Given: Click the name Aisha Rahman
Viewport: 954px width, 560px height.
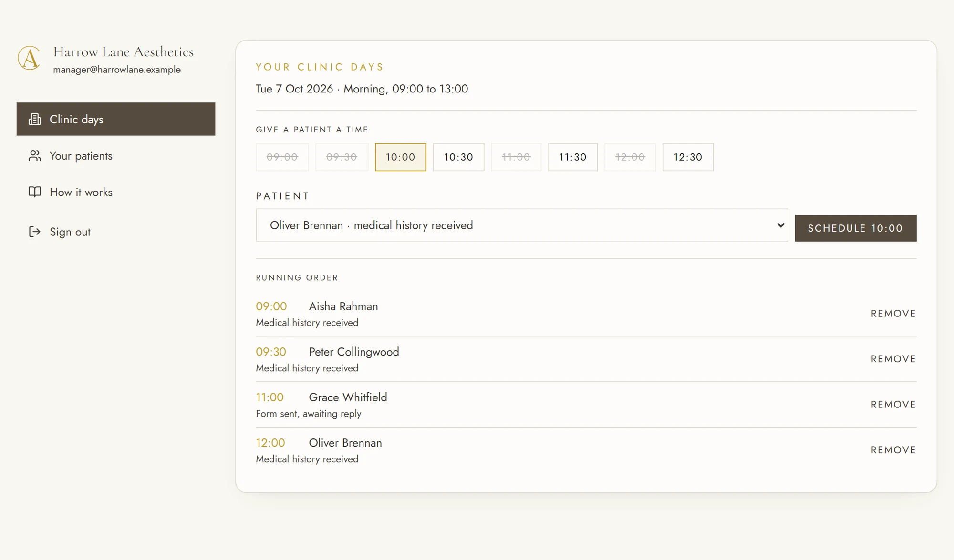Looking at the screenshot, I should (343, 306).
